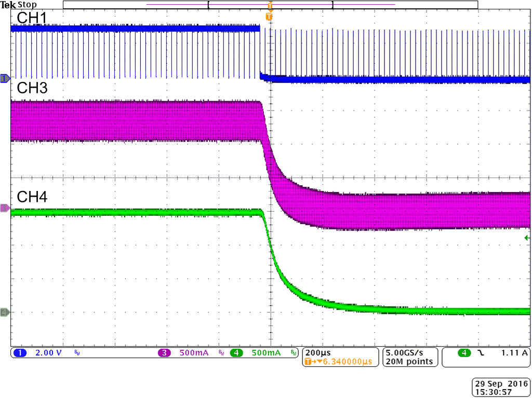
Task: Click the CH4 green channel marker on left edge
Action: [x=4, y=312]
